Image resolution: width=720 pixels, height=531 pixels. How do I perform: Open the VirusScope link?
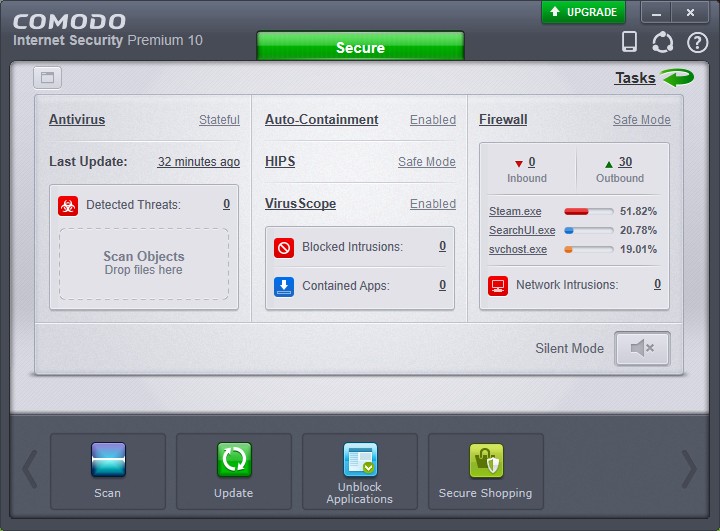pos(300,203)
